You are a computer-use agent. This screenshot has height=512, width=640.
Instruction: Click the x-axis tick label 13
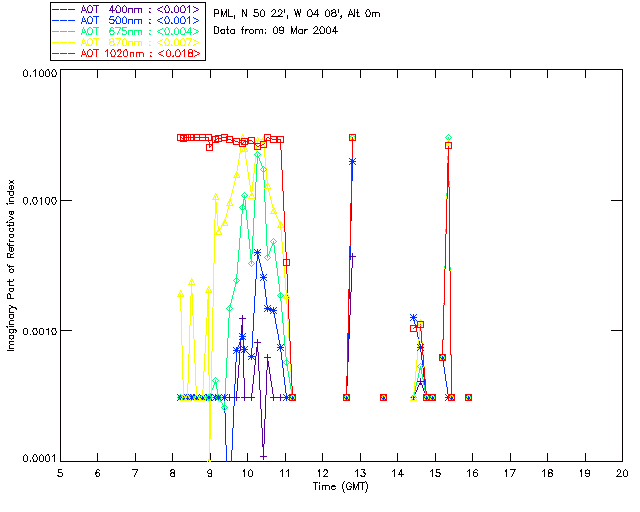tap(360, 473)
